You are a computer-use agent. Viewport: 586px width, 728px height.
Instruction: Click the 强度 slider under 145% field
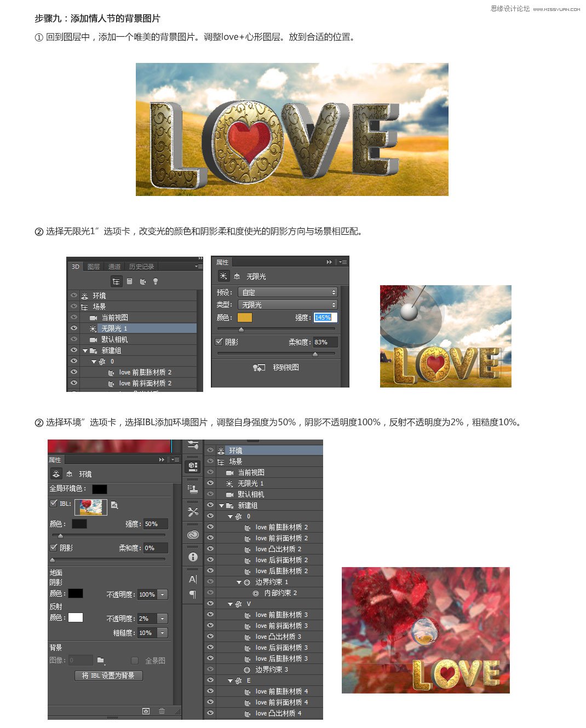point(277,329)
